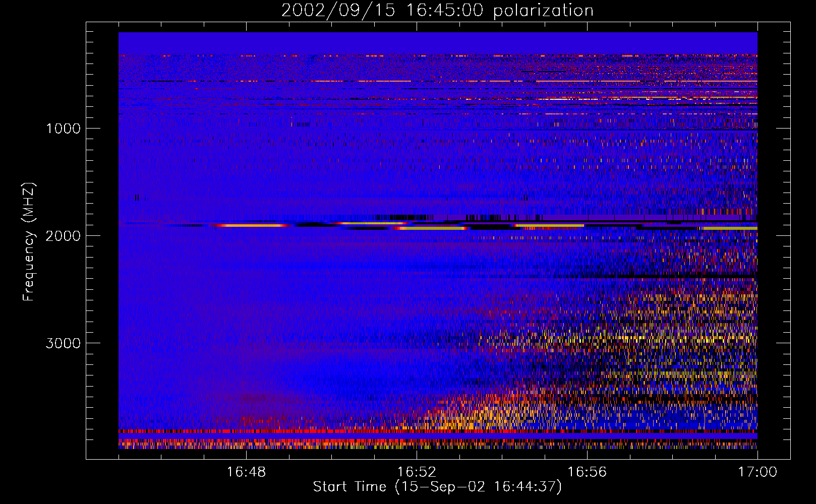Click the 16:52 time axis label

tap(417, 472)
